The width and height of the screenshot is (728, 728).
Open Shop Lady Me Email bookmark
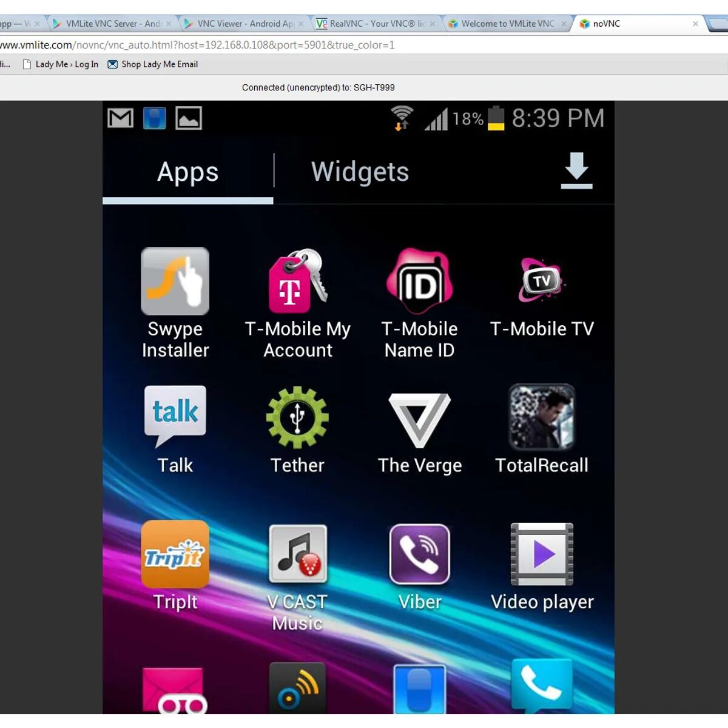153,64
